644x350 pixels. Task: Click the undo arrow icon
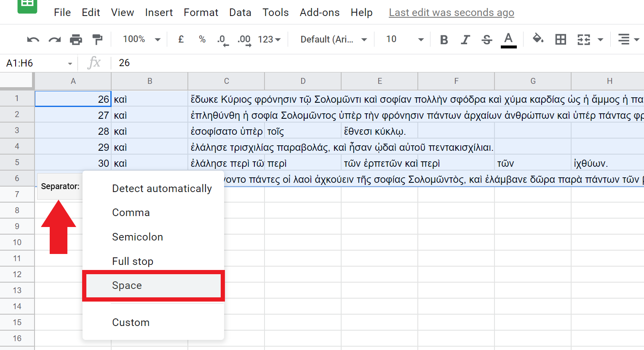(x=33, y=40)
